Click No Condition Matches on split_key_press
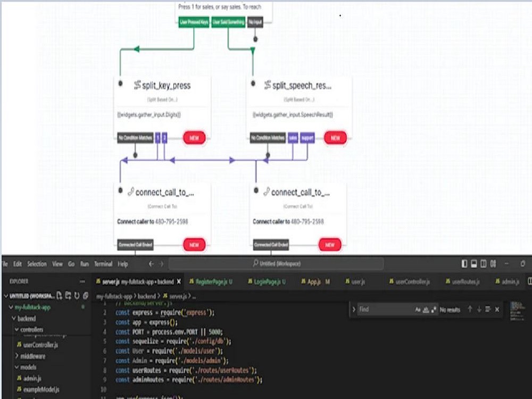 [135, 138]
